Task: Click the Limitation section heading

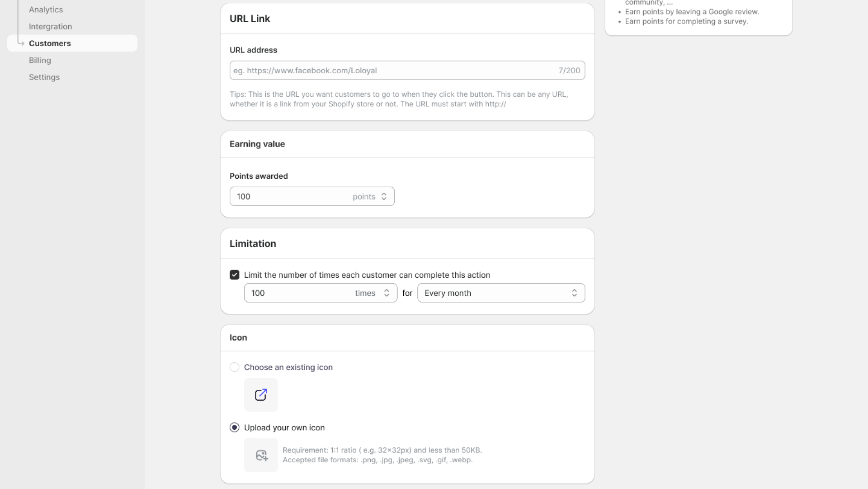Action: tap(253, 243)
